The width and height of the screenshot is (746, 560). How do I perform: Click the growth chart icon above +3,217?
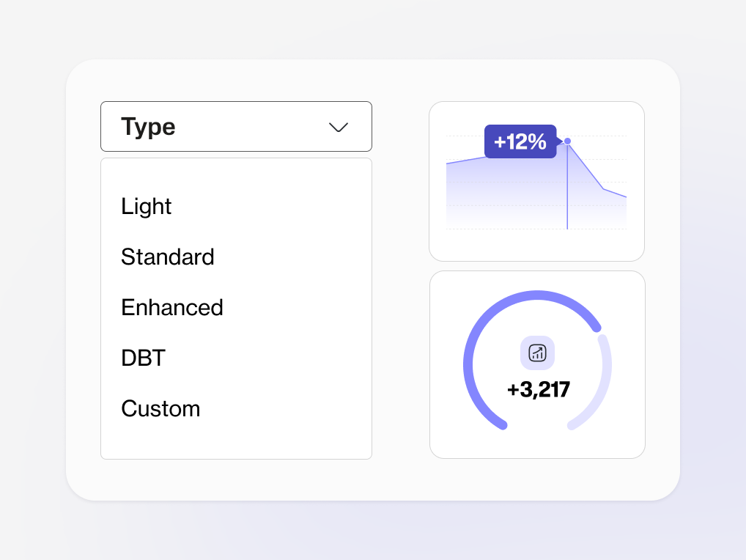pyautogui.click(x=537, y=353)
